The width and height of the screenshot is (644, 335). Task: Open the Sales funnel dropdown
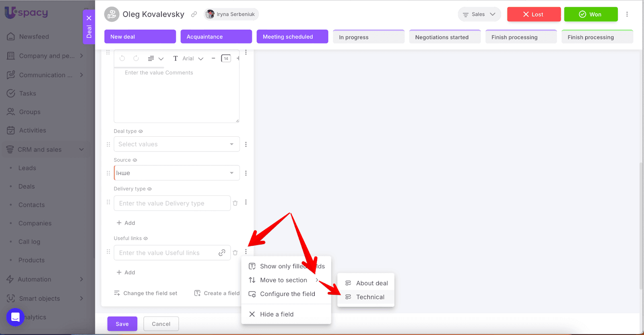pos(479,14)
